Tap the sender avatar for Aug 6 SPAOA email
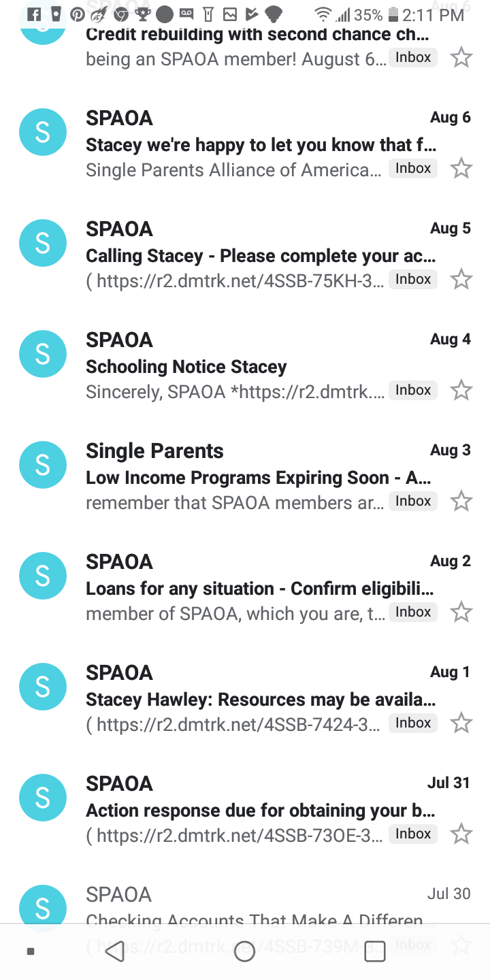Image resolution: width=490 pixels, height=980 pixels. tap(43, 132)
